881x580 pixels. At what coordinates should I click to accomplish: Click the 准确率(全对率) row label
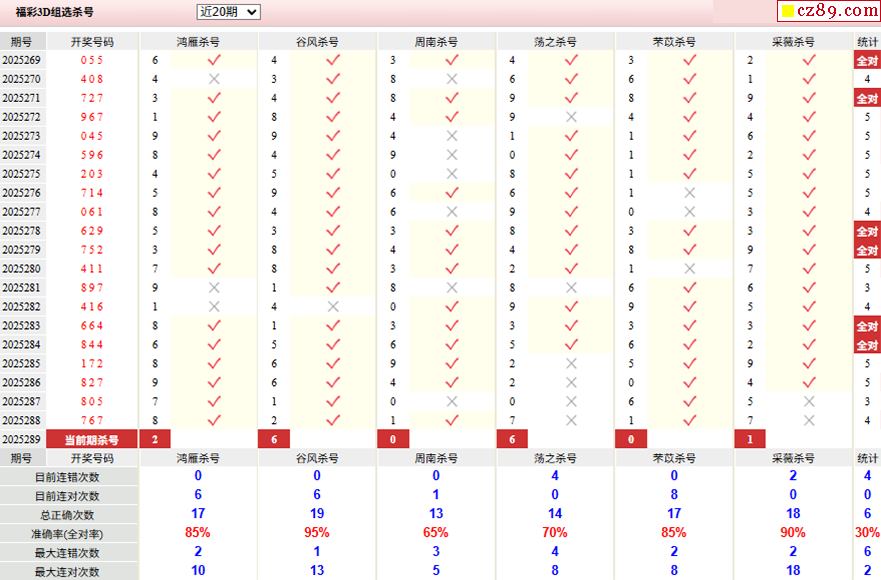pyautogui.click(x=68, y=534)
